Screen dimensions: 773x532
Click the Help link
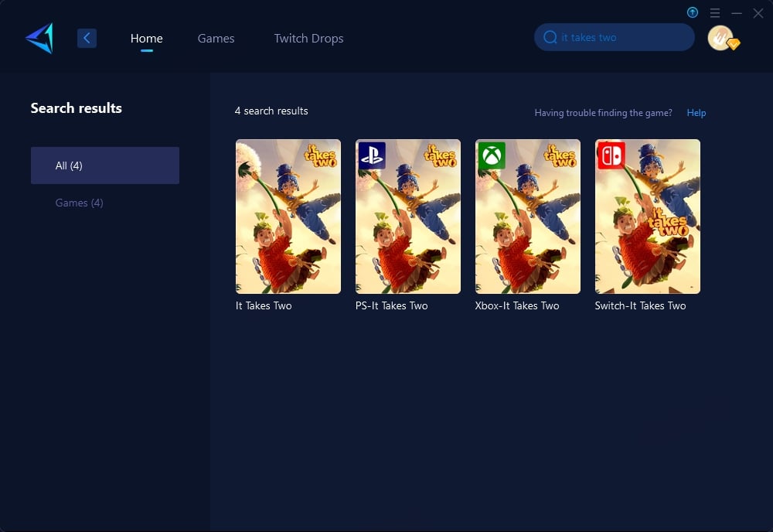(x=696, y=113)
